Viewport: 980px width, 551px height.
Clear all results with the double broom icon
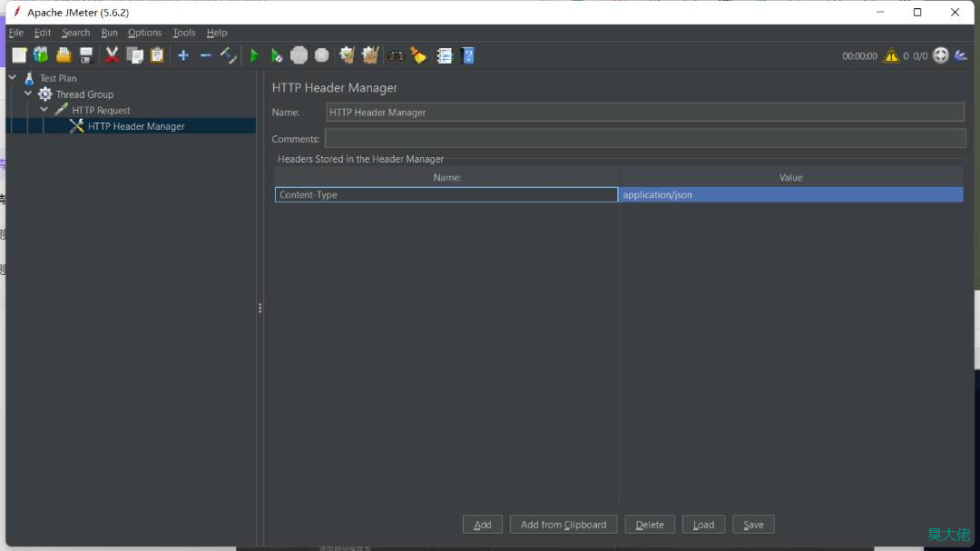pos(370,55)
